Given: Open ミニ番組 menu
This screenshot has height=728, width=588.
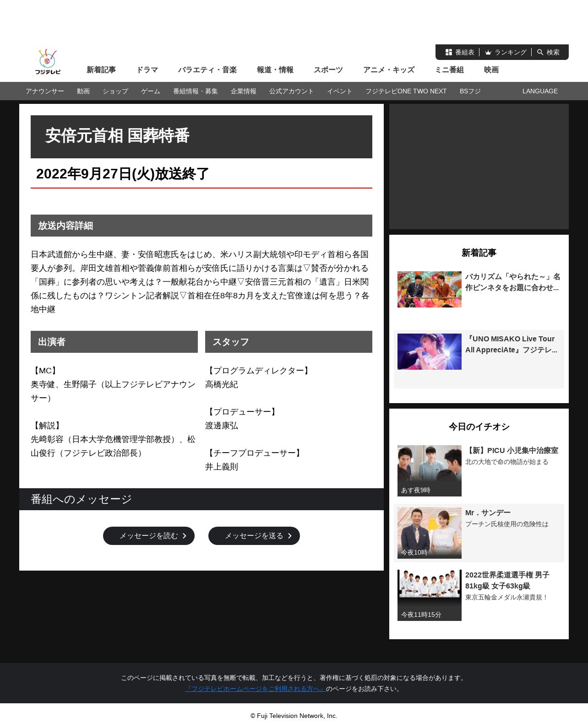Looking at the screenshot, I should pyautogui.click(x=449, y=70).
